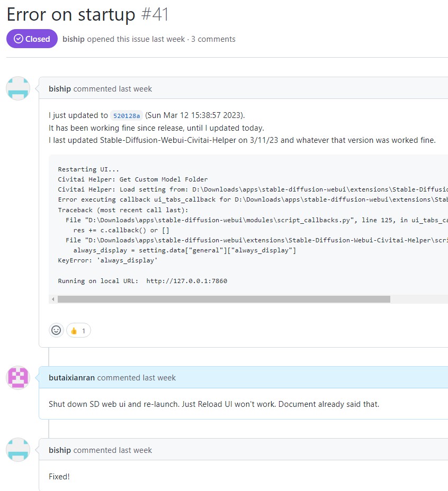The width and height of the screenshot is (448, 491).
Task: Click biship's avatar beside the first comment
Action: pyautogui.click(x=18, y=88)
